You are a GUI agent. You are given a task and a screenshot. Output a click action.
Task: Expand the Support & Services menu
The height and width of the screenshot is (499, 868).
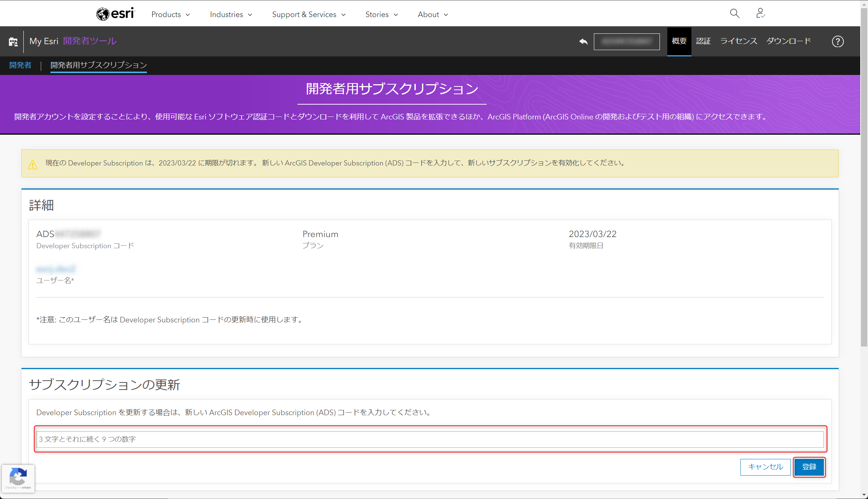[309, 14]
